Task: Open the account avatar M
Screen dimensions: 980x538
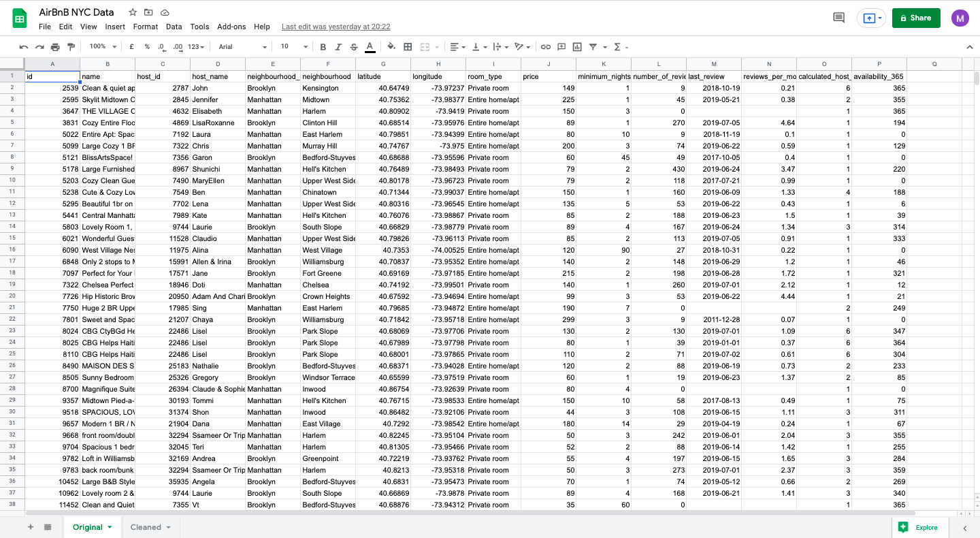Action: coord(960,18)
